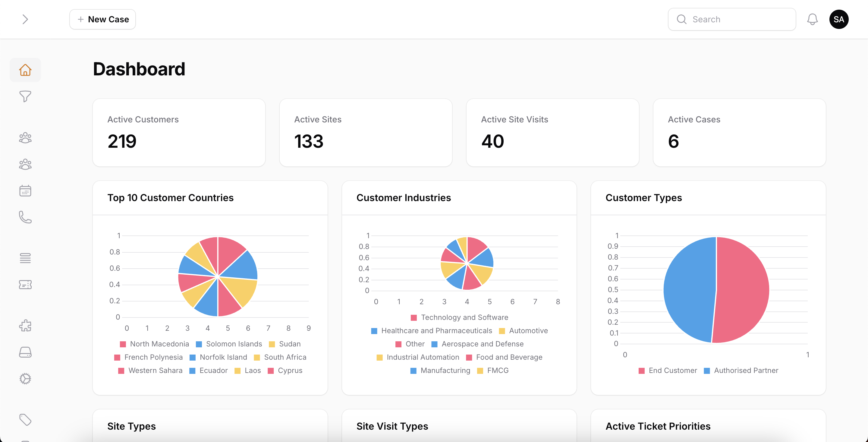The image size is (868, 442).
Task: Click the hard drive storage icon
Action: point(25,352)
